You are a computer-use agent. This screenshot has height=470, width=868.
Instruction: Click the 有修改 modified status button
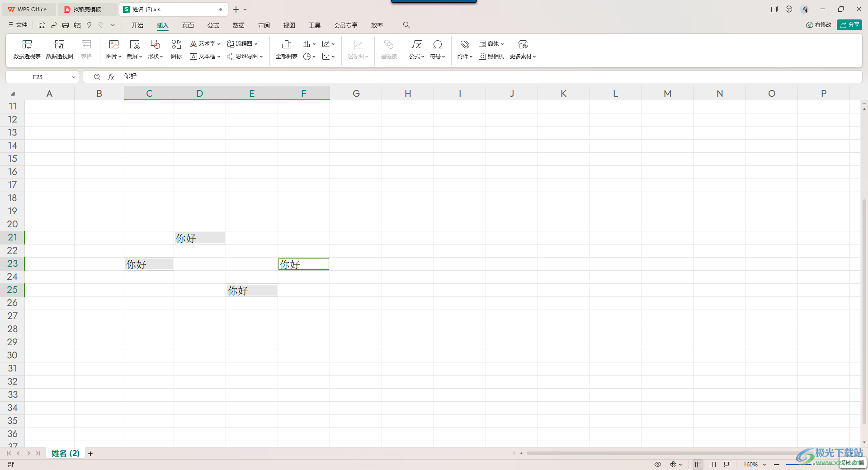tap(819, 25)
